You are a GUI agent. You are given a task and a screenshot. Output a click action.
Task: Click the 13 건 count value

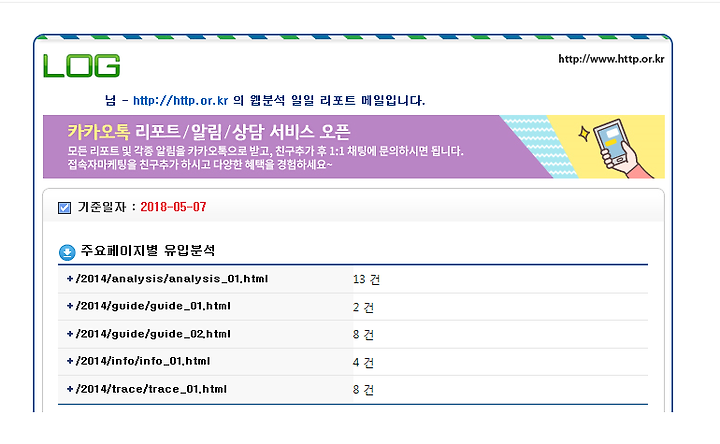[x=366, y=279]
